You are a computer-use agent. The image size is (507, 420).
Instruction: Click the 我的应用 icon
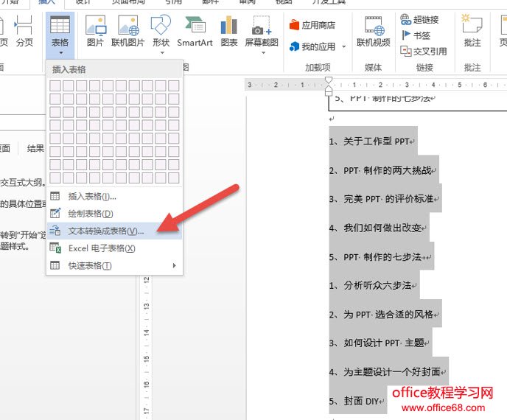pyautogui.click(x=294, y=46)
